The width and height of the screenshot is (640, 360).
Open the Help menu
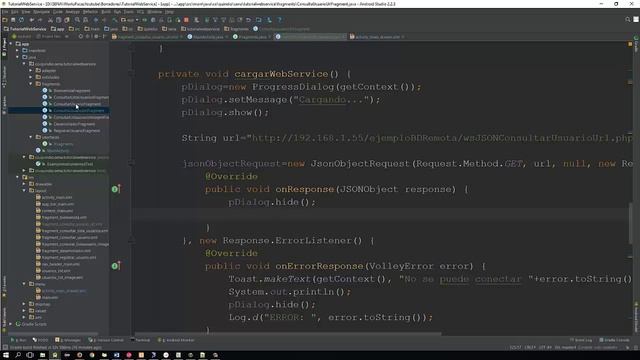169,12
